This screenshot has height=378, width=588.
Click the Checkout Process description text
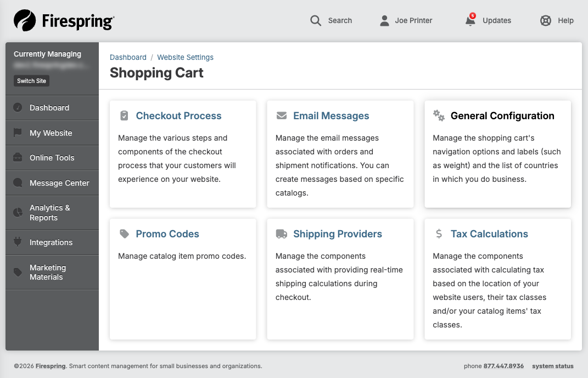177,158
